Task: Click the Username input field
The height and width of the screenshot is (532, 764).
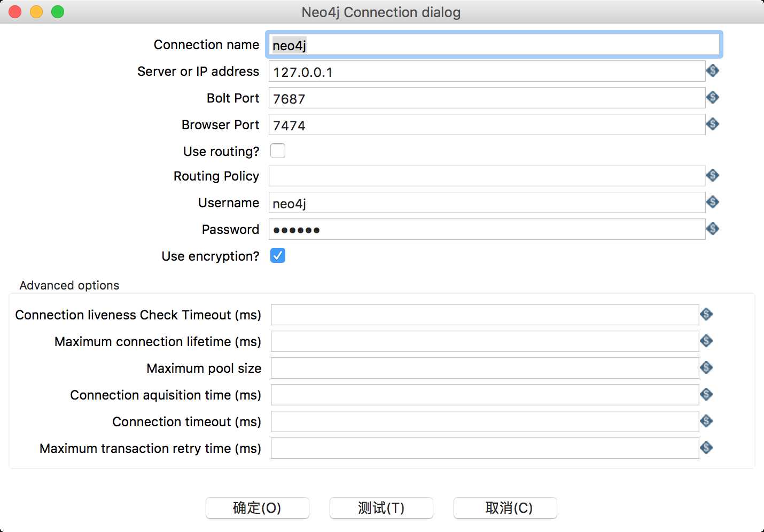Action: click(487, 202)
